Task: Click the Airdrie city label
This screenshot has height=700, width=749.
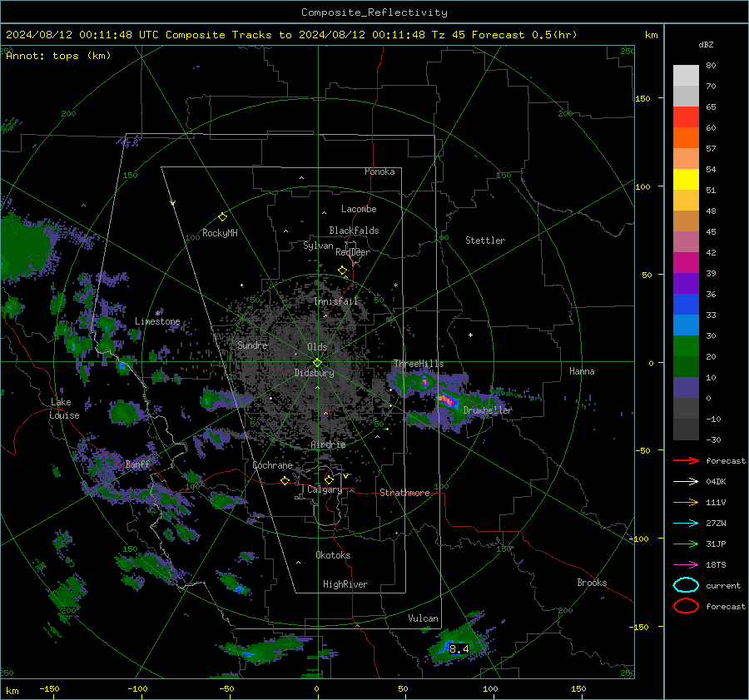Action: pyautogui.click(x=328, y=444)
